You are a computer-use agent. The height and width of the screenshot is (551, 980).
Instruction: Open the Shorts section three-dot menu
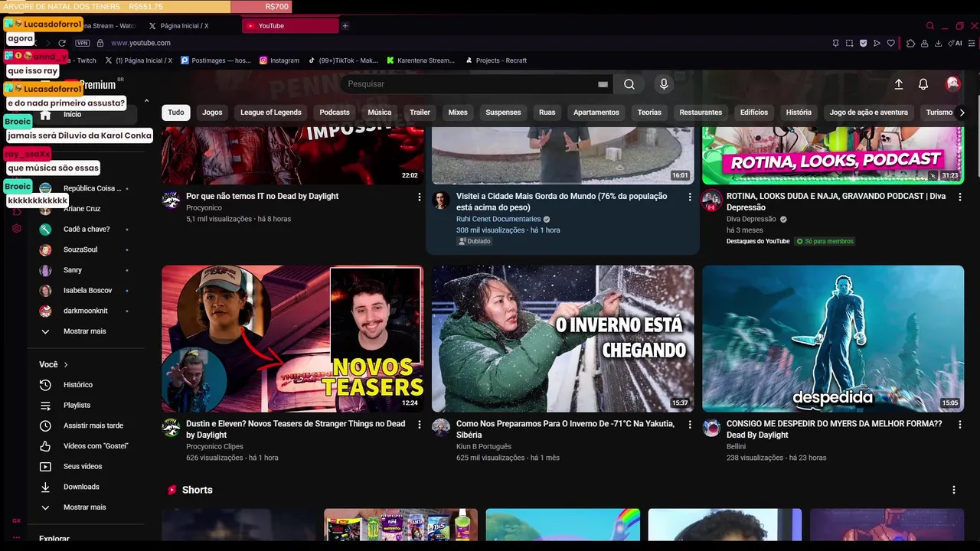pyautogui.click(x=953, y=490)
